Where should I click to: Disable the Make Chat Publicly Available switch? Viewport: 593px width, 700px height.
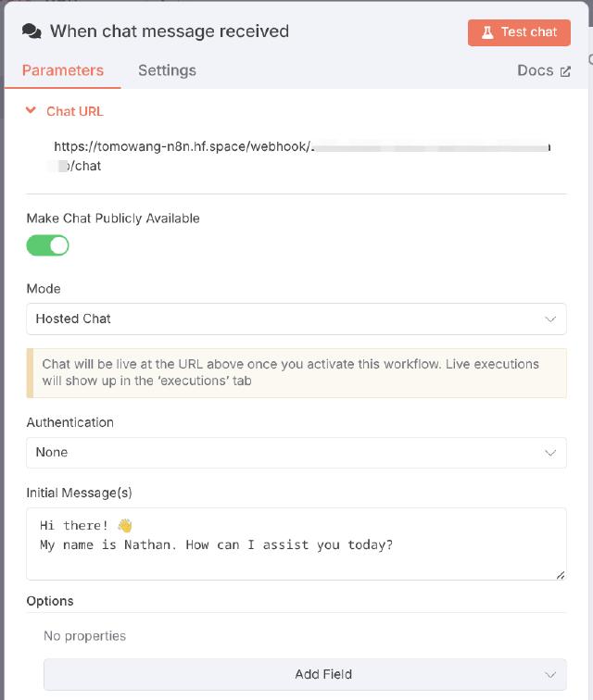tap(48, 245)
